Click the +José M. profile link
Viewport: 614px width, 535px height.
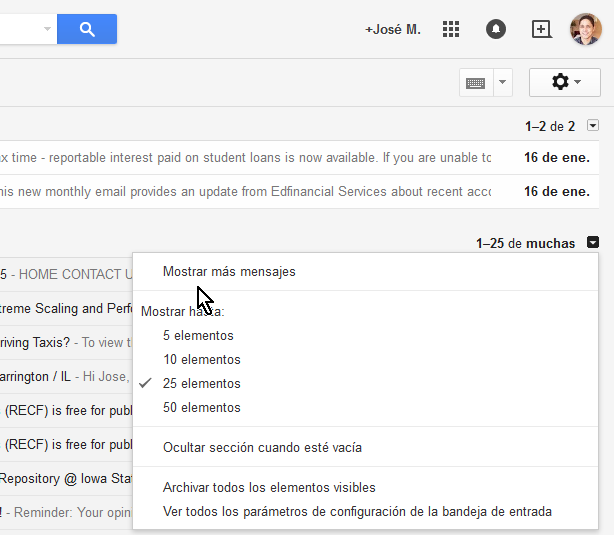(393, 30)
